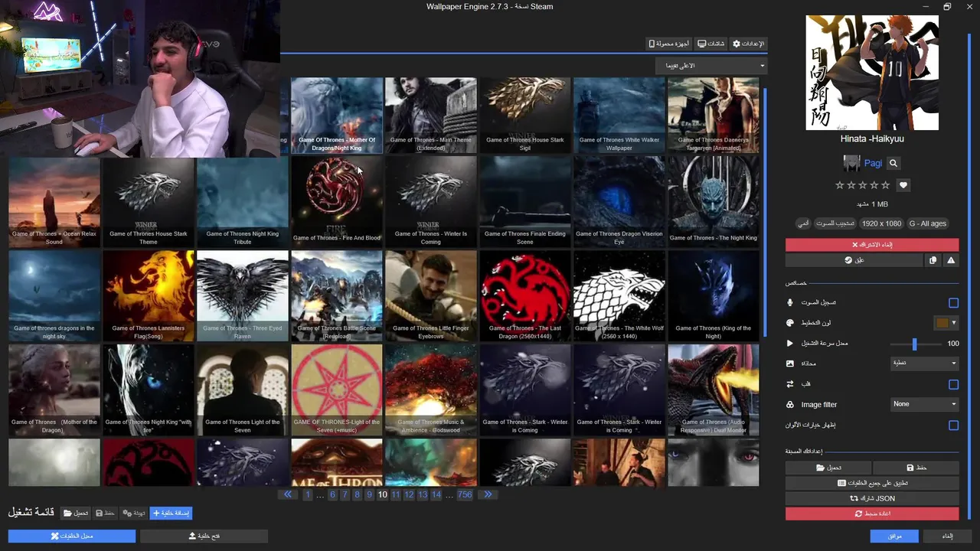Viewport: 980px width, 551px height.
Task: Go to page 14 in pagination
Action: tap(436, 495)
